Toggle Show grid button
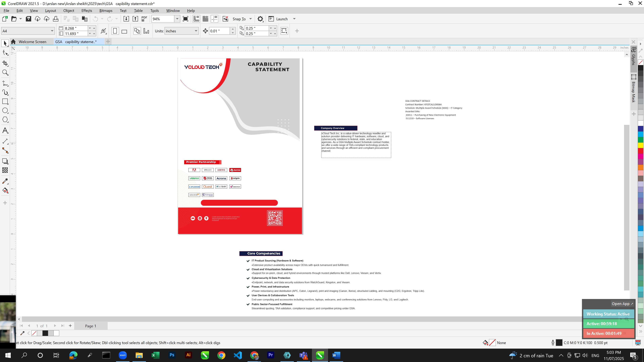The width and height of the screenshot is (644, 362). tap(205, 19)
